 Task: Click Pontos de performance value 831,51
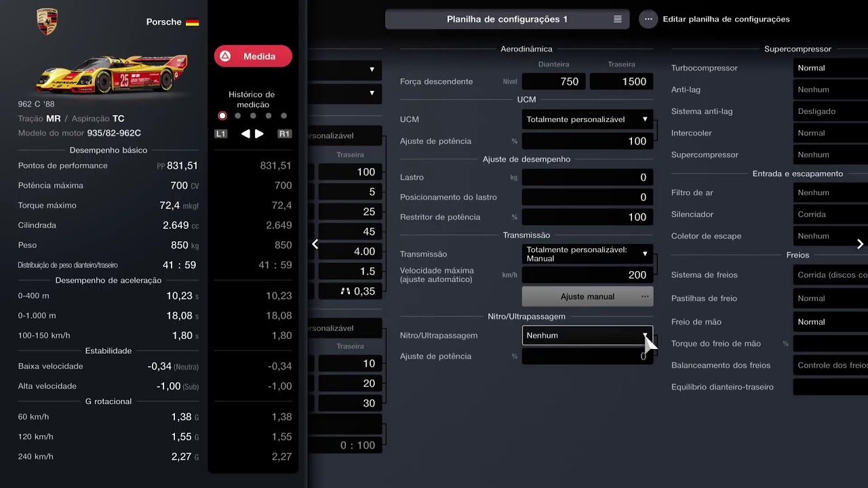(x=182, y=165)
